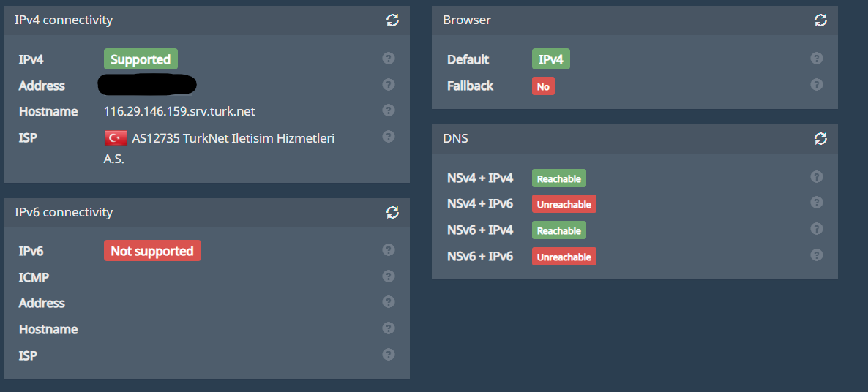Screen dimensions: 868x392
Task: Show help for NSv6 + IPv6 row
Action: (817, 255)
